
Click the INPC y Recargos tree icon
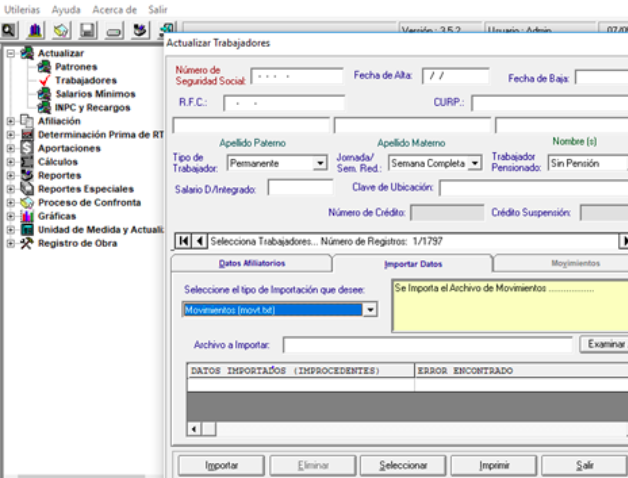44,107
